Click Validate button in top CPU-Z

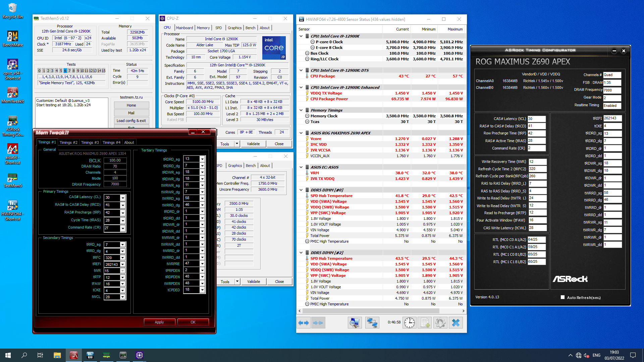(253, 144)
